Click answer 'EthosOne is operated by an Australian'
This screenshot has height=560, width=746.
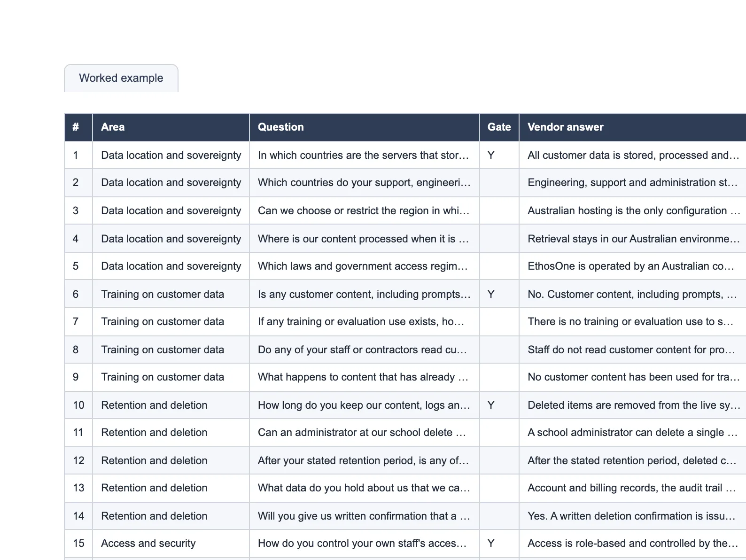(x=633, y=266)
